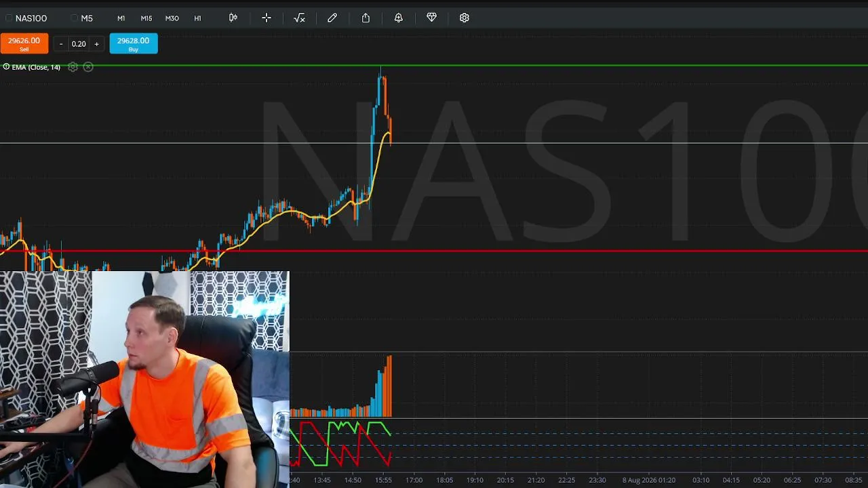This screenshot has height=488, width=868.
Task: Switch chart to H1 timeframe
Action: [198, 18]
